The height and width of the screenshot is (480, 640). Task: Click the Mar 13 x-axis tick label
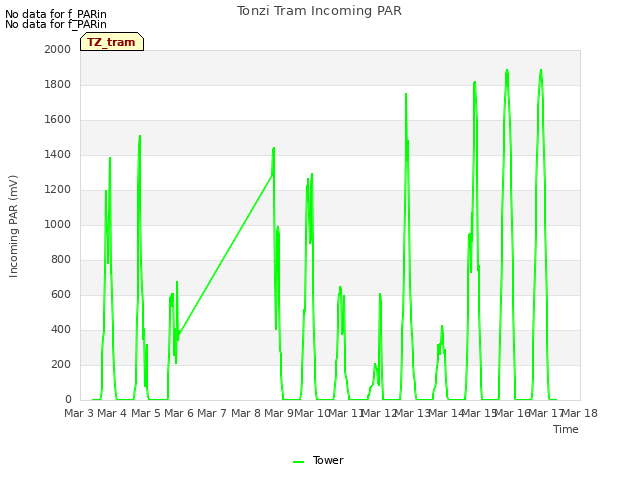point(412,413)
